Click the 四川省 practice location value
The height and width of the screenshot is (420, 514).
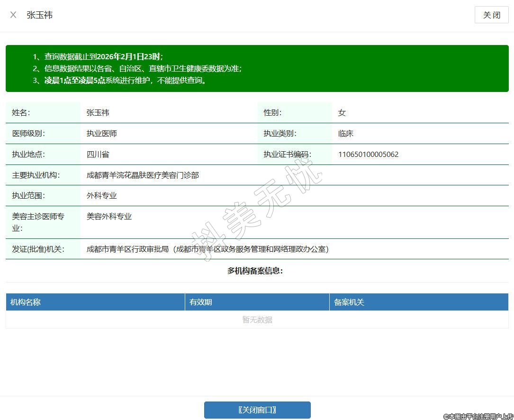(x=98, y=154)
